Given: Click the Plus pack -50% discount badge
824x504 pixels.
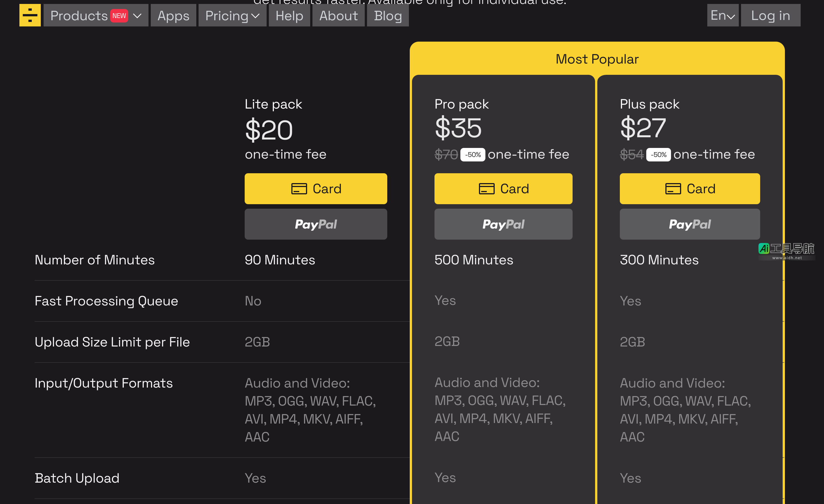Looking at the screenshot, I should [658, 154].
